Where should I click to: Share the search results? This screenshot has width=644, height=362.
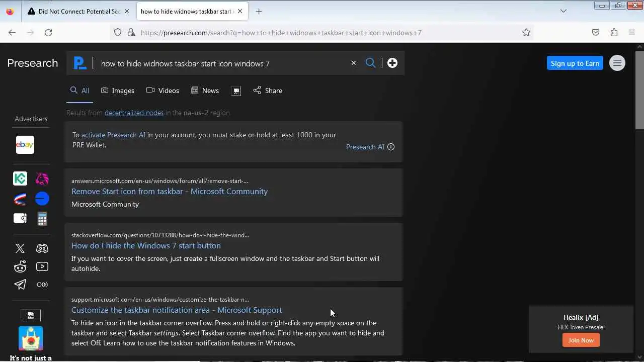[x=268, y=90]
